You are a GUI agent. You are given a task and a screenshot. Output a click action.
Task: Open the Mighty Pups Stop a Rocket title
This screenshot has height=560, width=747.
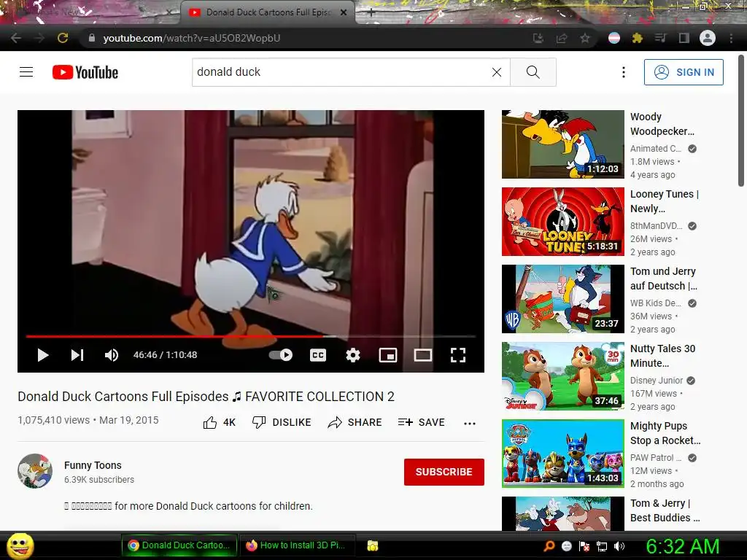(x=665, y=433)
